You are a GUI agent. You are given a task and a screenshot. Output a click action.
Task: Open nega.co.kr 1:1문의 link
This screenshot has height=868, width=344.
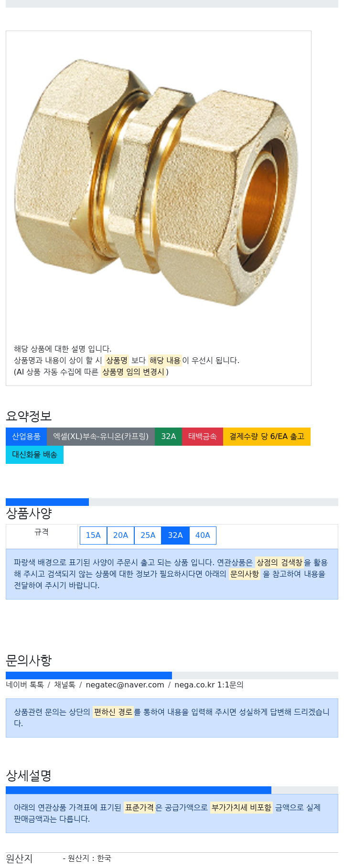click(209, 685)
